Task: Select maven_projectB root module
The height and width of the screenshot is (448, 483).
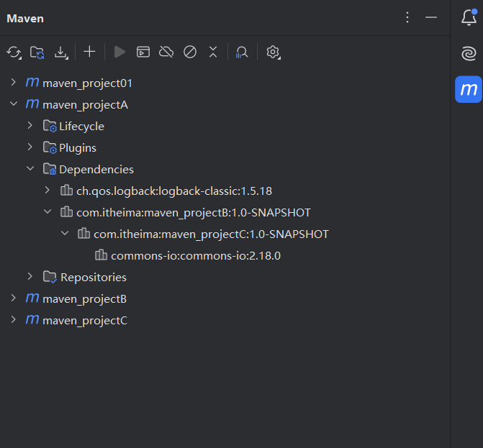Action: [x=84, y=299]
